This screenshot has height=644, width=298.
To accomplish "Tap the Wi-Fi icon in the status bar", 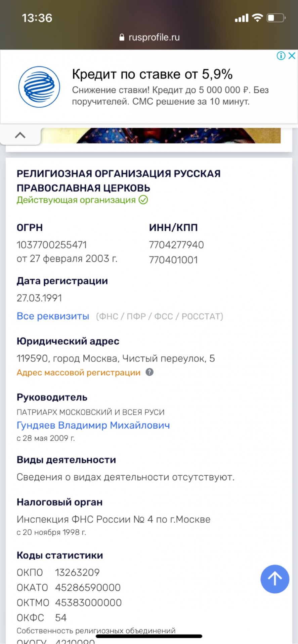I will [x=257, y=18].
